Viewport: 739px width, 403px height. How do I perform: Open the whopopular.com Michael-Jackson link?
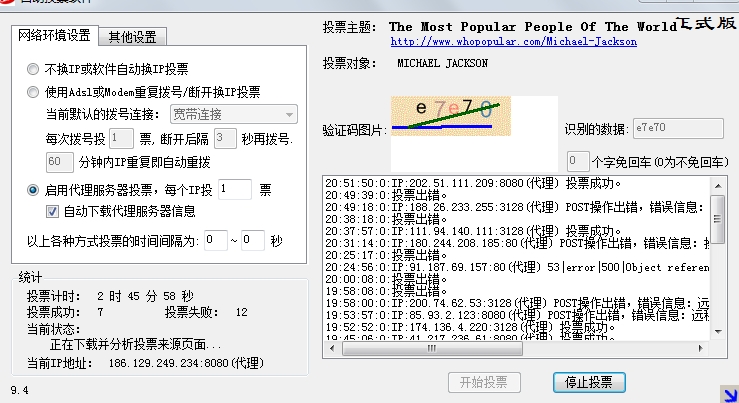[x=514, y=41]
